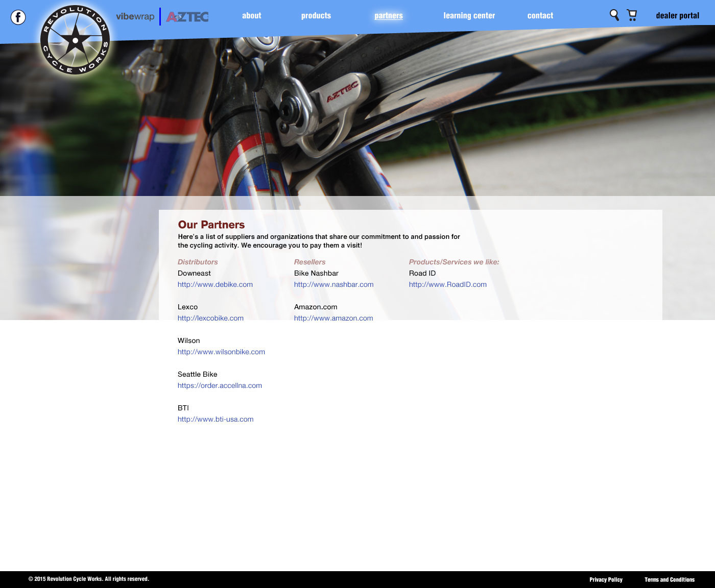Click the AZTEC brand logo
This screenshot has width=715, height=588.
pos(187,16)
